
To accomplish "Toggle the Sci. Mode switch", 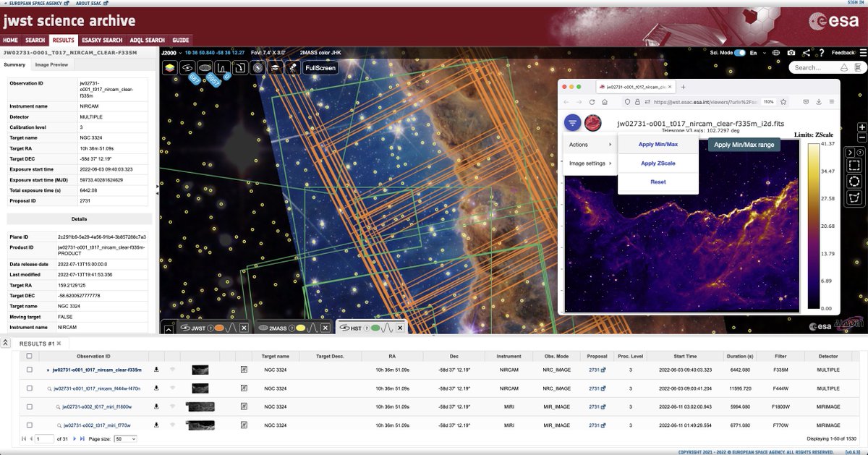I will click(740, 53).
